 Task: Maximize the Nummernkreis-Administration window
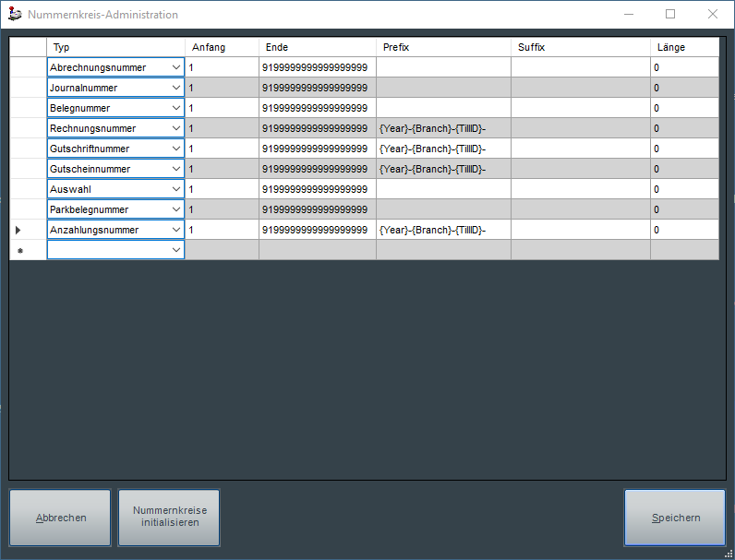[670, 15]
